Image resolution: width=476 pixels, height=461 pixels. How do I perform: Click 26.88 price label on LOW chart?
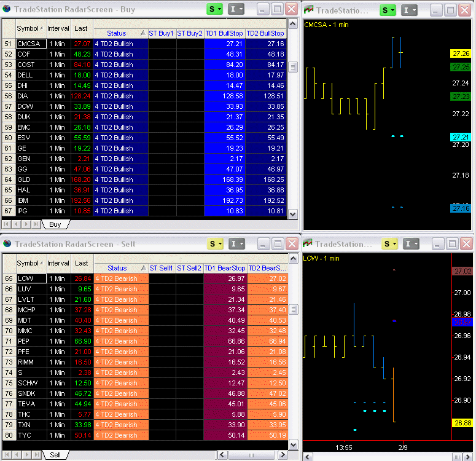point(462,423)
